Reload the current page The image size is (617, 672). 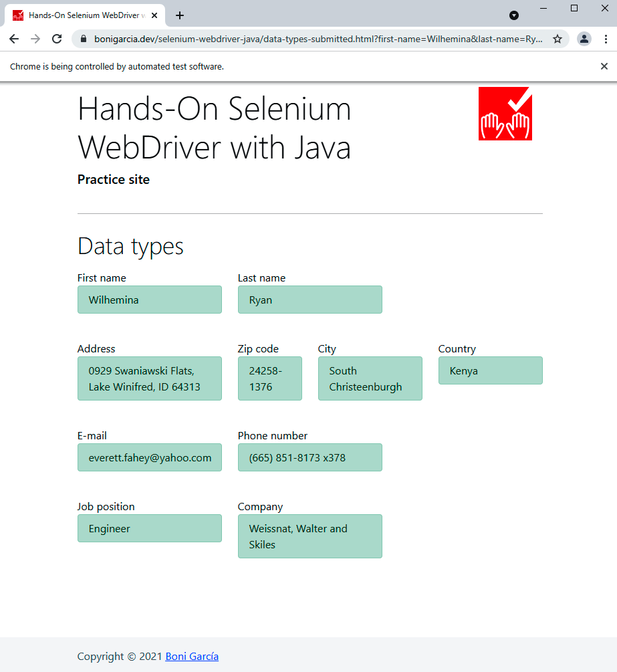tap(57, 39)
